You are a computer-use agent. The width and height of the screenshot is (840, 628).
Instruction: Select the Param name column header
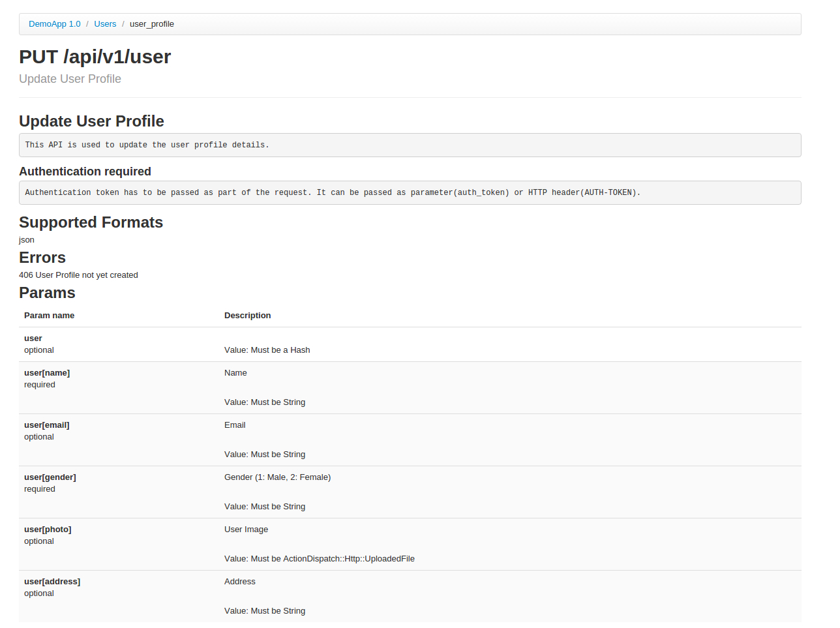point(49,315)
